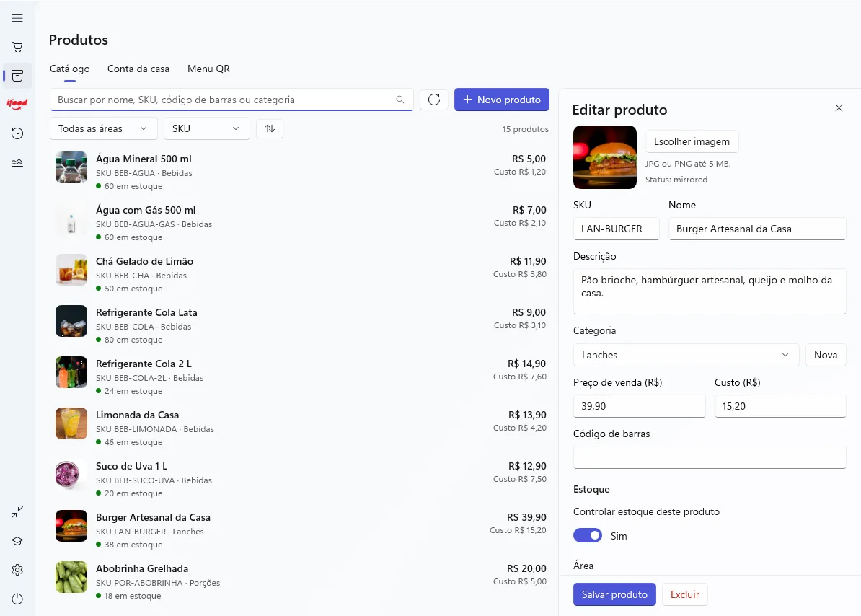Screen dimensions: 861x616
Task: Select the products box icon in sidebar
Action: click(x=17, y=76)
